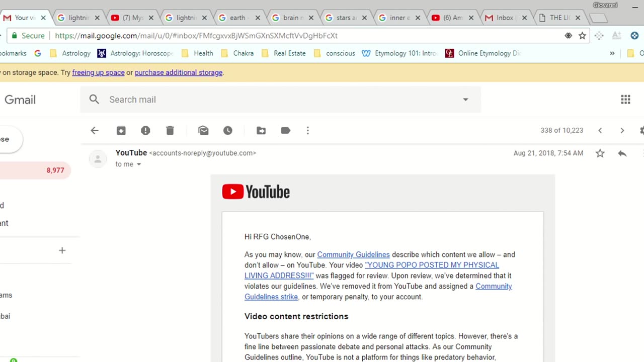Show the hidden bookmarks overflow chevron
Screen dimensions: 644x362
tap(612, 53)
